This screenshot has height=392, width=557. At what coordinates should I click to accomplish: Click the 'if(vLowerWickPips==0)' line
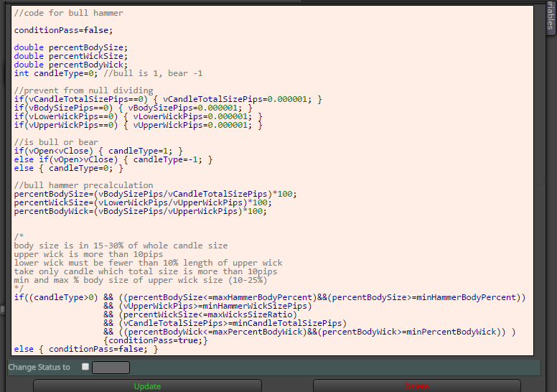coord(139,116)
